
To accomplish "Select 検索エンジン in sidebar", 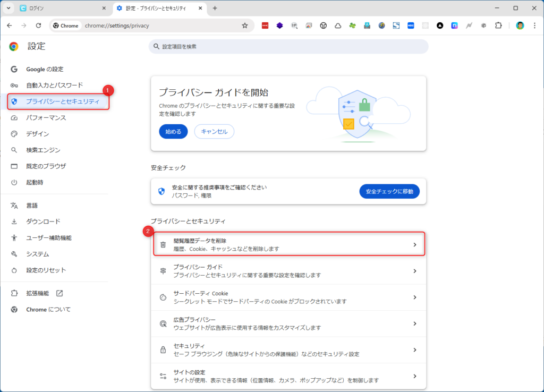I will [x=43, y=150].
